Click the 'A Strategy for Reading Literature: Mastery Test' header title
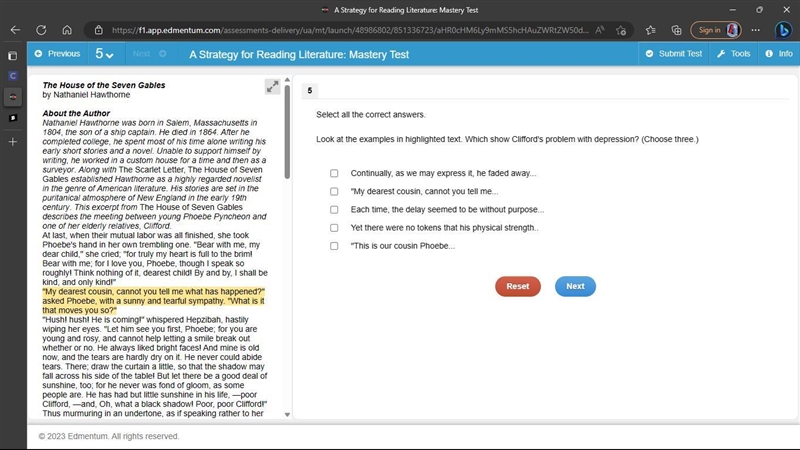The image size is (800, 450). [x=299, y=54]
